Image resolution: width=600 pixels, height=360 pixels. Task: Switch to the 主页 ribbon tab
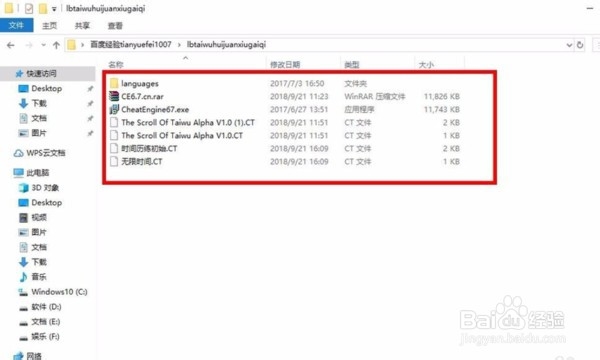coord(49,26)
